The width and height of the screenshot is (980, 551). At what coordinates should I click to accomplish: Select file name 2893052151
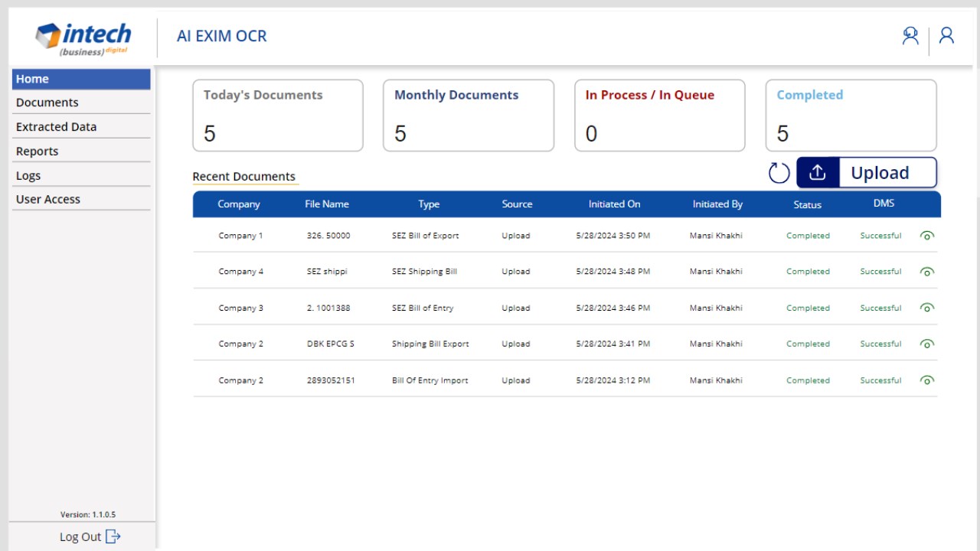(331, 380)
